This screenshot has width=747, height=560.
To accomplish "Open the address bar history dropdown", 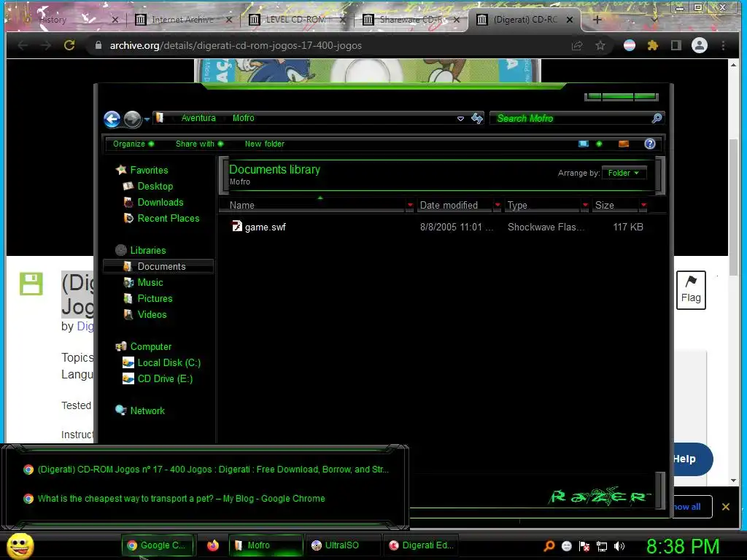I will (x=460, y=119).
